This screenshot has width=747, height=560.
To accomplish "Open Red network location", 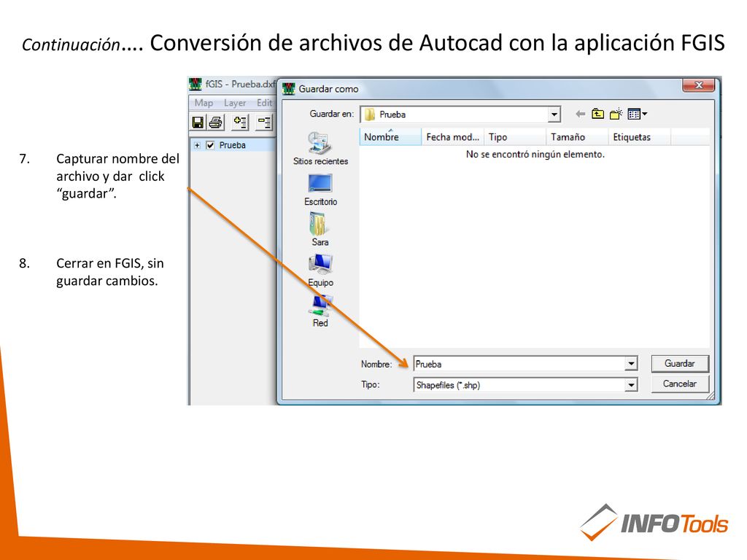I will point(320,311).
